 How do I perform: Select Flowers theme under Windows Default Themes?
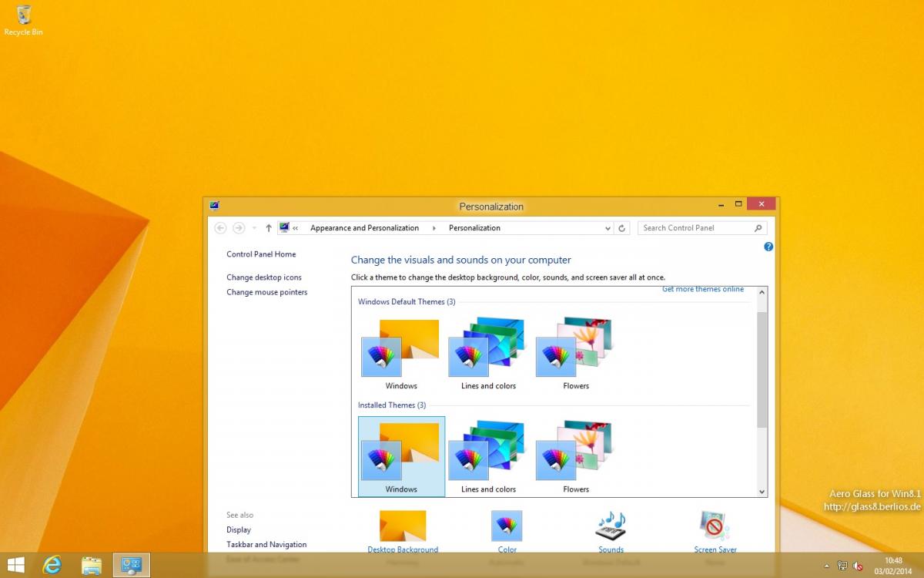[x=576, y=352]
